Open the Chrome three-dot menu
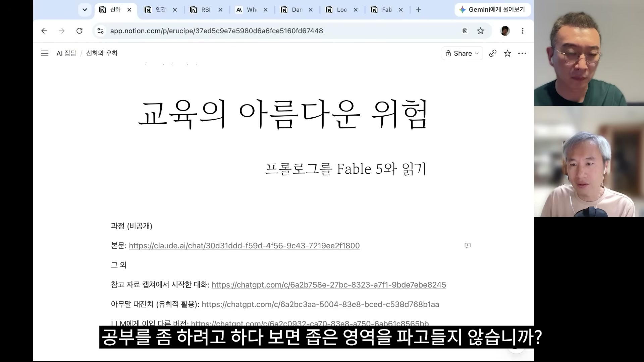Screen dimensions: 644x362 pos(523,31)
